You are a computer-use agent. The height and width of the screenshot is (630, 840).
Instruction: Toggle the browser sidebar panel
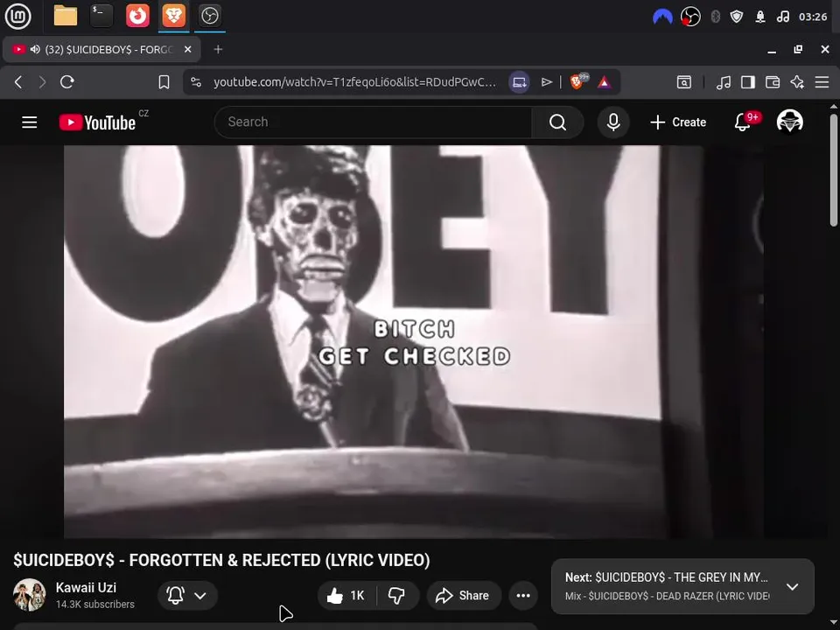click(x=748, y=82)
